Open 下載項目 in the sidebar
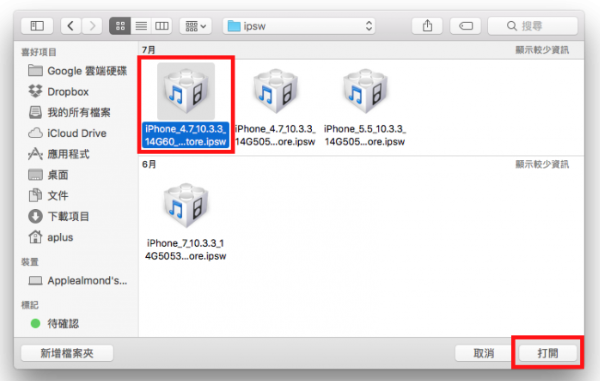This screenshot has width=600, height=381. pos(59,216)
